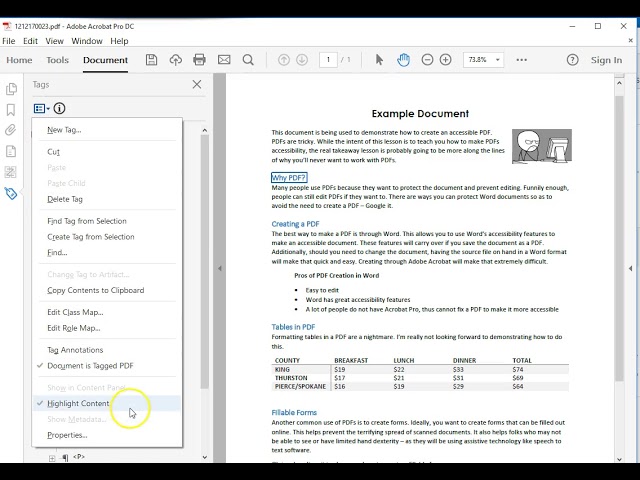This screenshot has width=640, height=480.
Task: Close the Tags panel
Action: pos(197,85)
